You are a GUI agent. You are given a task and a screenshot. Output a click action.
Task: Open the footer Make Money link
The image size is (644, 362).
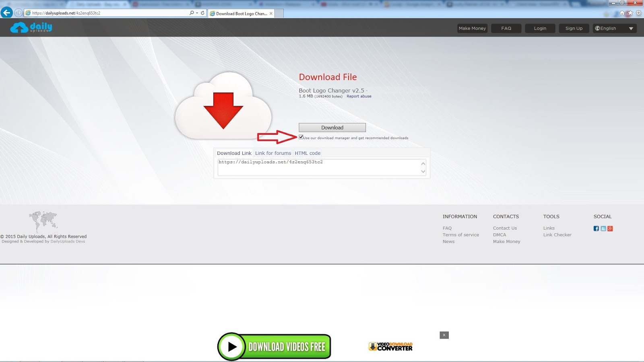tap(507, 242)
